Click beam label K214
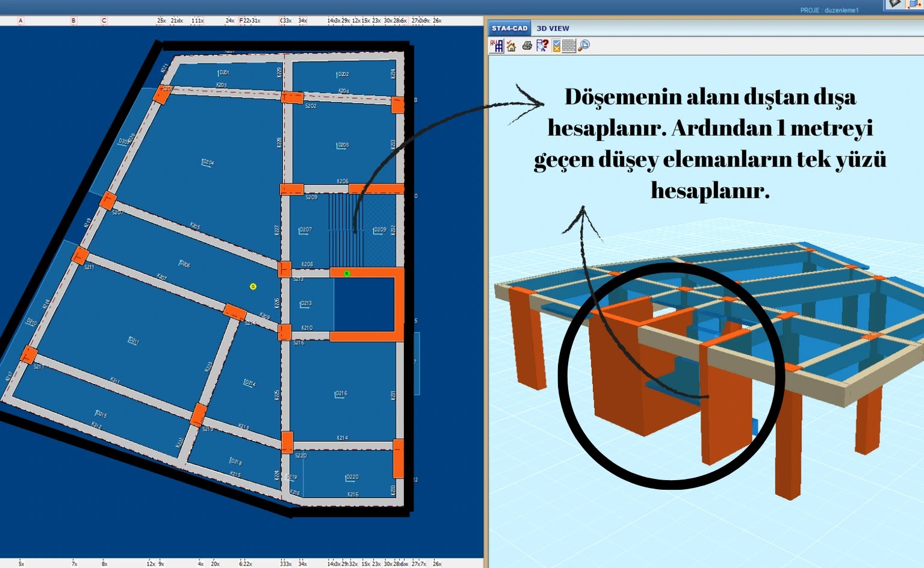924x568 pixels. (x=342, y=438)
